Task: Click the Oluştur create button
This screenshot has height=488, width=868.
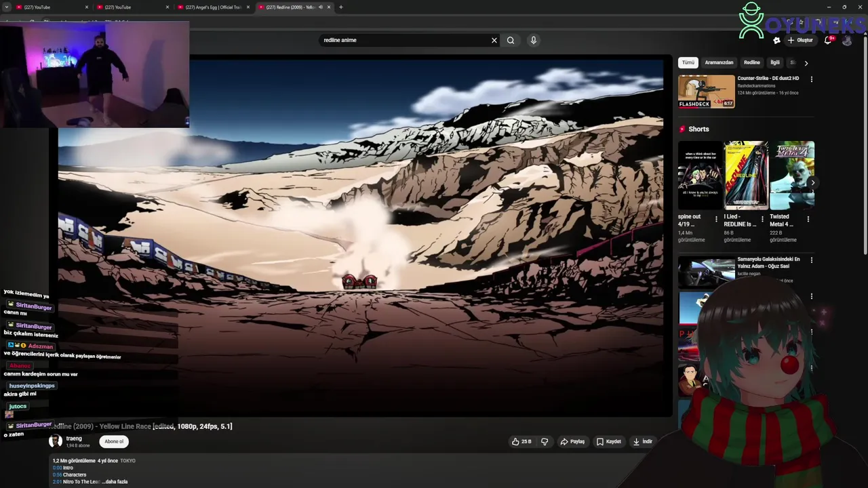Action: [x=800, y=40]
